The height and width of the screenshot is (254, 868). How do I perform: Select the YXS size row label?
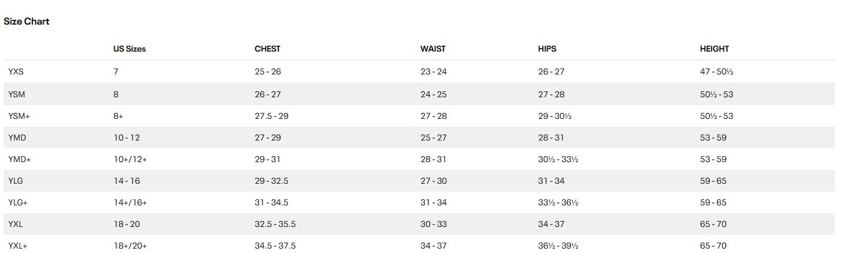pyautogui.click(x=16, y=71)
